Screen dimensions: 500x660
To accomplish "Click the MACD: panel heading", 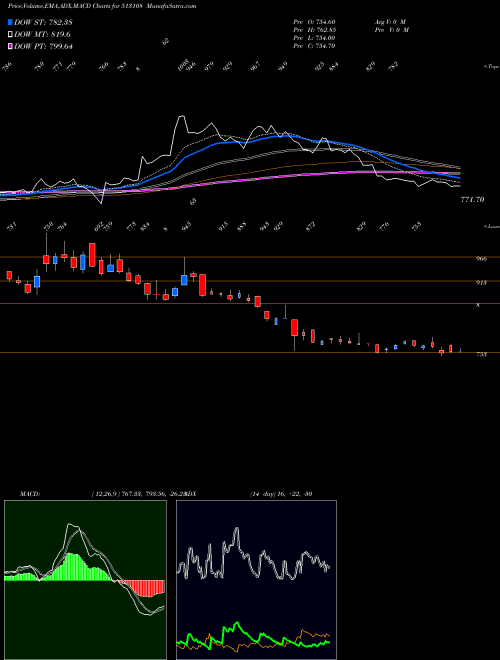I will 30,494.
